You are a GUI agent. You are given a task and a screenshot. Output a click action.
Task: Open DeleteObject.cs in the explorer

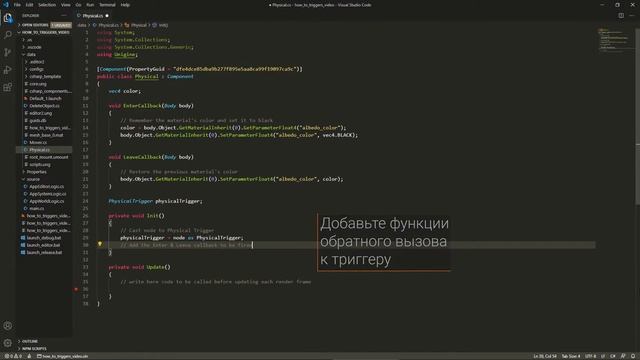click(x=44, y=106)
